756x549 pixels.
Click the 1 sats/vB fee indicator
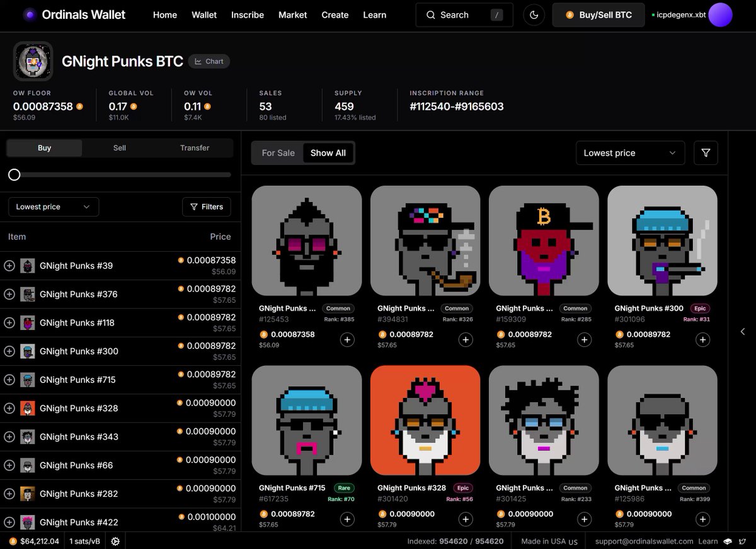coord(84,541)
